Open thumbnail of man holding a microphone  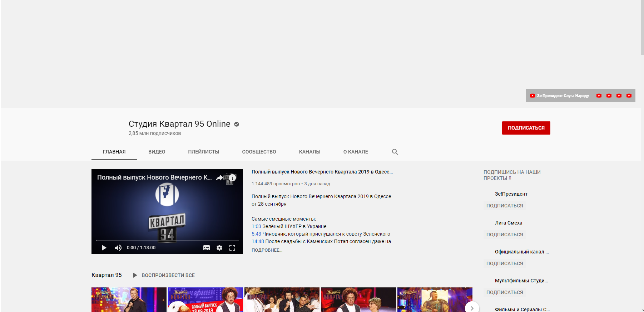pos(129,300)
